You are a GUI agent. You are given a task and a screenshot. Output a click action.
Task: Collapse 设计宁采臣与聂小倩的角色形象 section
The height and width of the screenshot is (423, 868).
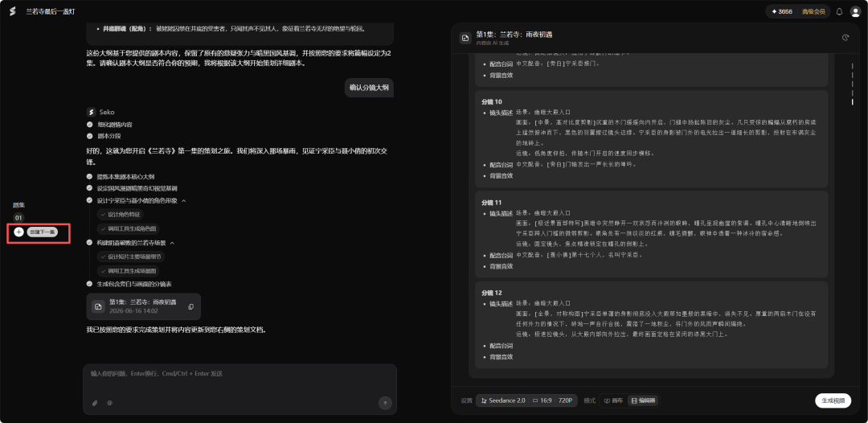[184, 201]
